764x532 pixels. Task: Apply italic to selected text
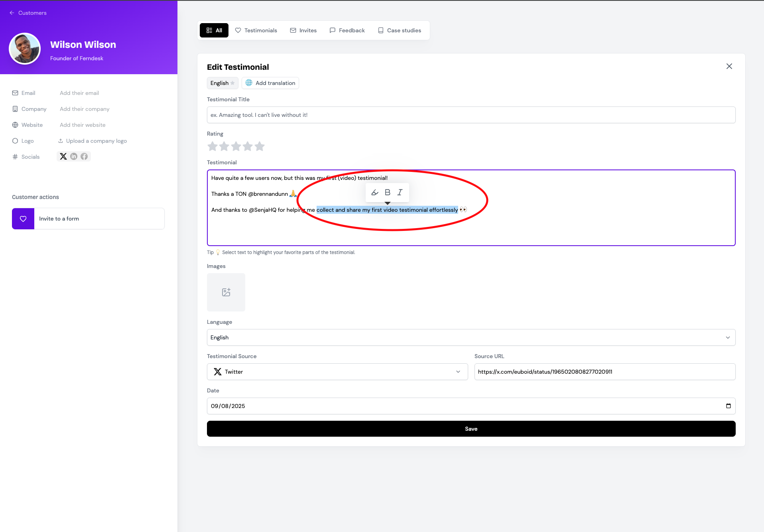tap(400, 193)
